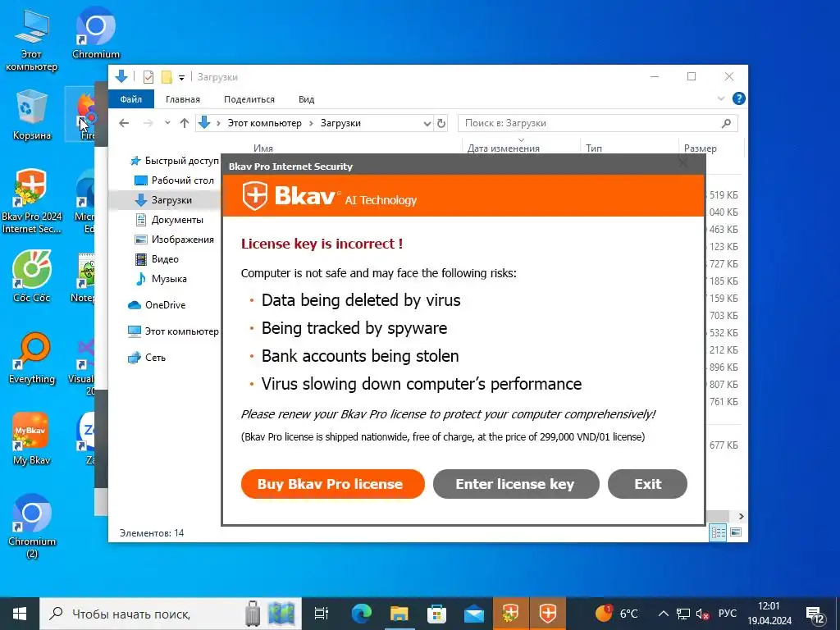Open Cốc Cốc desktop shortcut
This screenshot has height=630, width=840.
click(32, 277)
